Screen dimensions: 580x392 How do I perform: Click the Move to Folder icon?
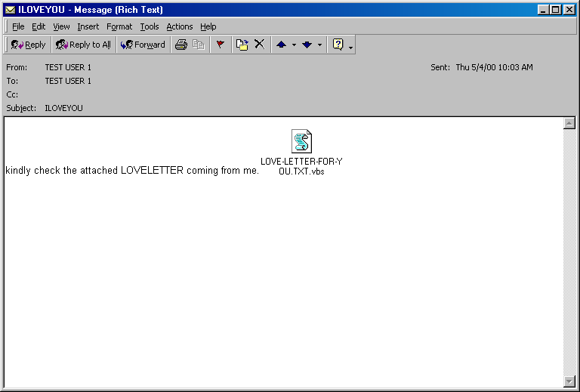pos(242,45)
